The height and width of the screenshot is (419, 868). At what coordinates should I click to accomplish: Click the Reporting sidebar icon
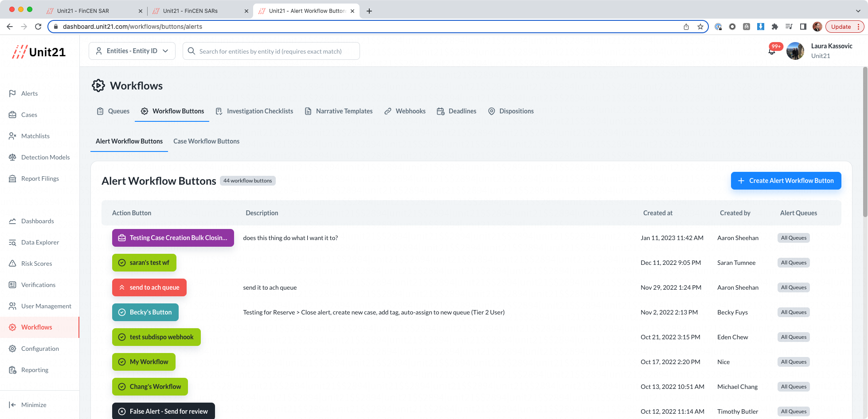click(12, 370)
